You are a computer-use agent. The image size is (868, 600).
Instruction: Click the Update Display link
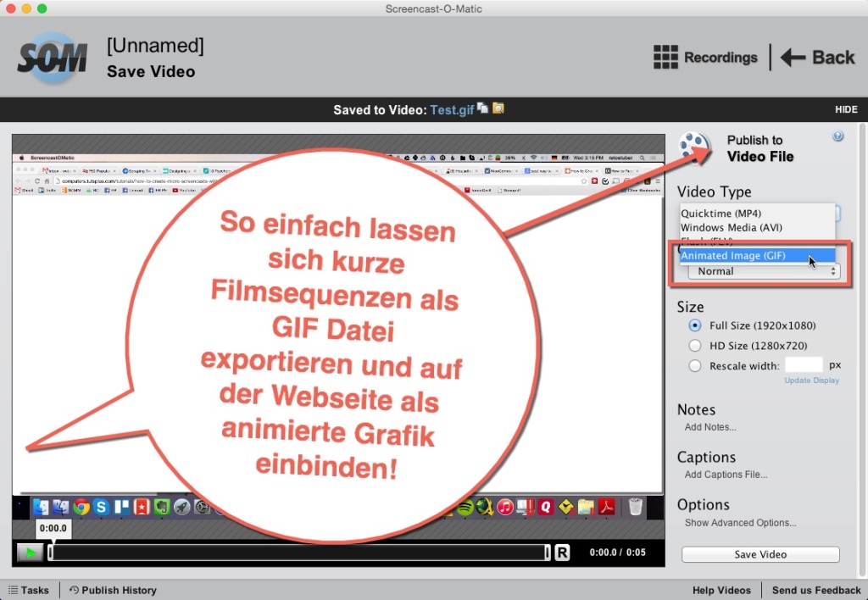(811, 381)
